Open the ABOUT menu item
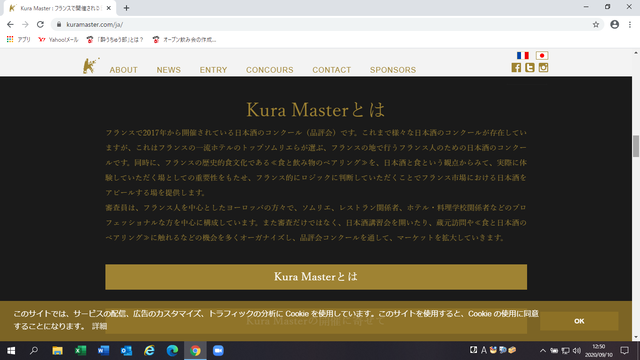640x360 pixels. point(123,70)
